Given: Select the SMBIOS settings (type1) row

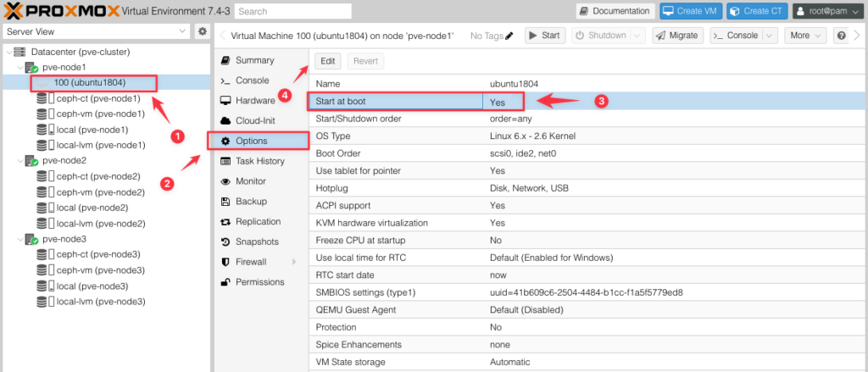Looking at the screenshot, I should [x=588, y=292].
